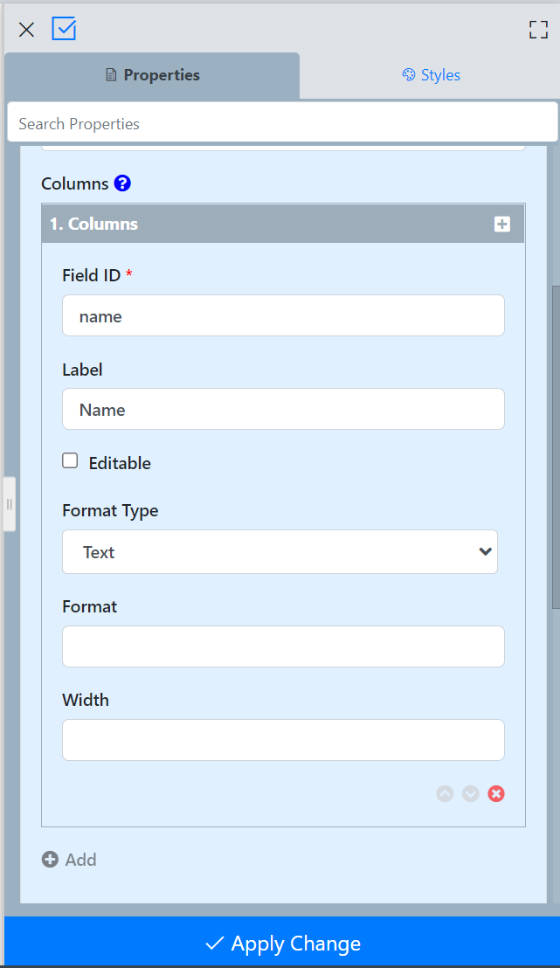Click the Format input box

click(x=283, y=646)
